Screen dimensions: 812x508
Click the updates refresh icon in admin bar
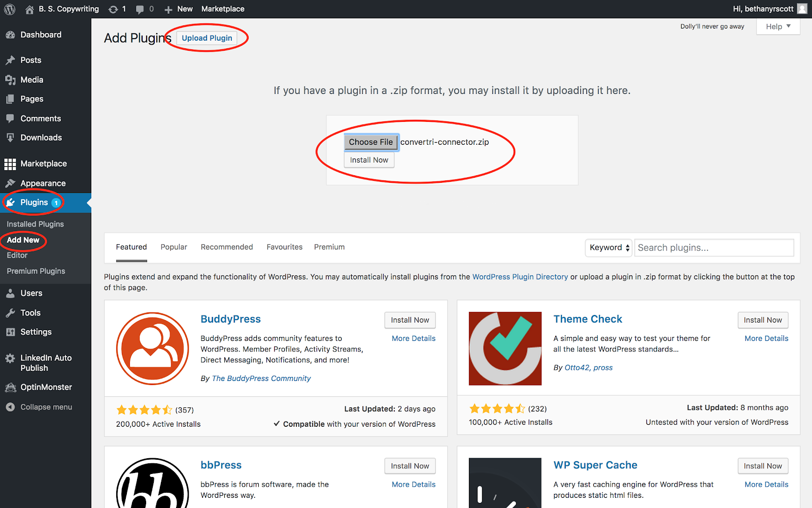click(113, 9)
